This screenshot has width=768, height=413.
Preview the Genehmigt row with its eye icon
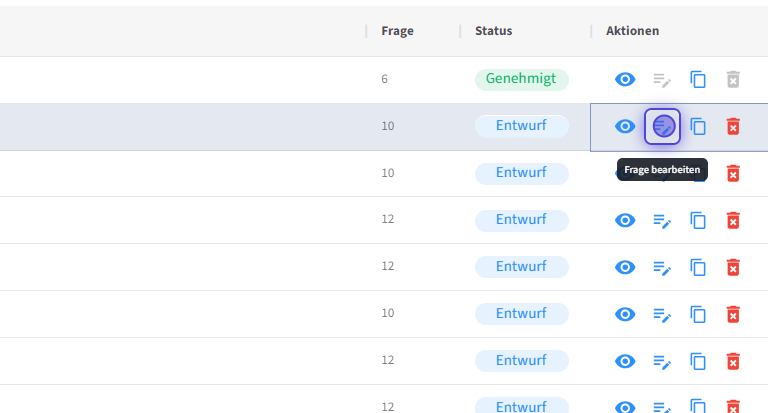click(625, 80)
